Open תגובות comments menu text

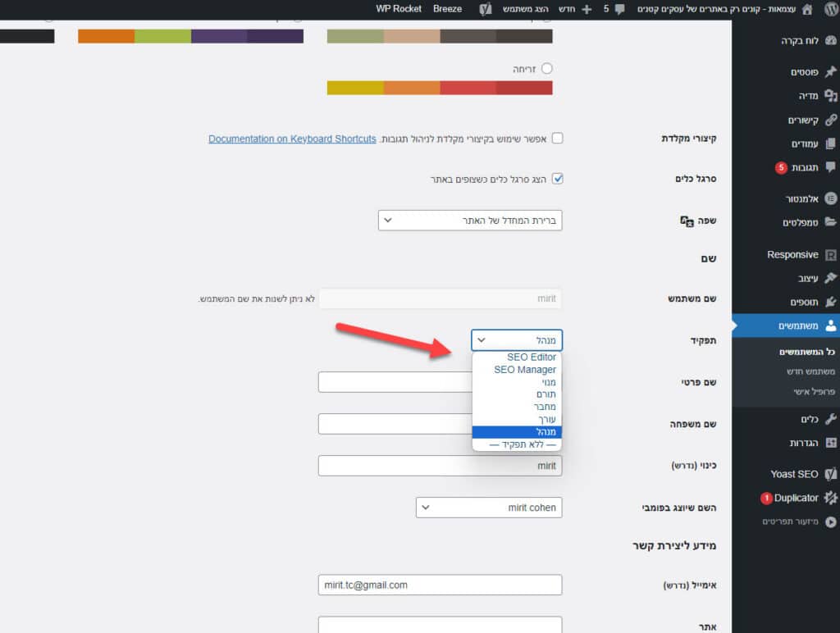pyautogui.click(x=805, y=167)
